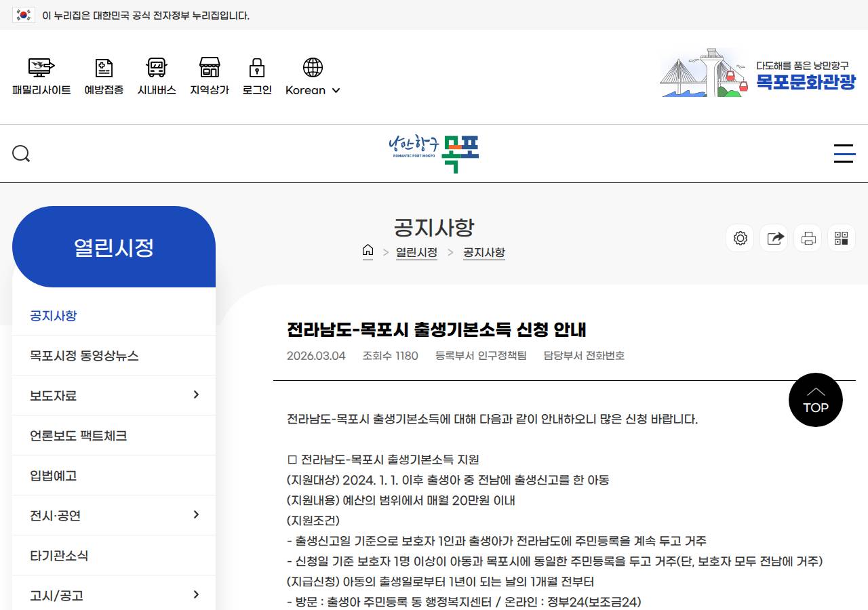Open the hamburger main menu

point(844,154)
